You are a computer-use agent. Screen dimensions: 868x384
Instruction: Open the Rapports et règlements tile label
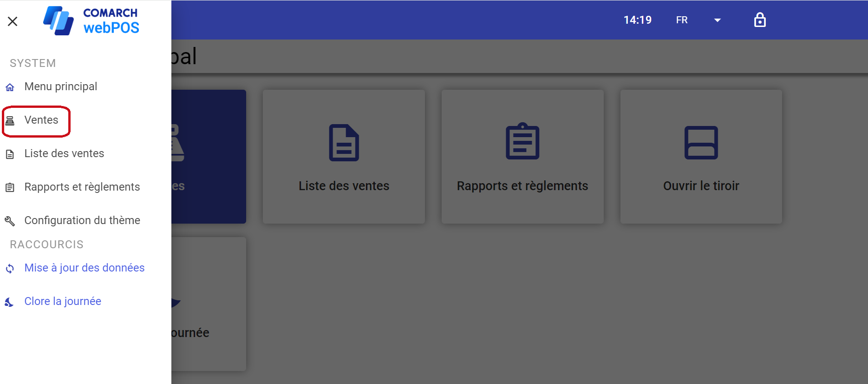[522, 186]
